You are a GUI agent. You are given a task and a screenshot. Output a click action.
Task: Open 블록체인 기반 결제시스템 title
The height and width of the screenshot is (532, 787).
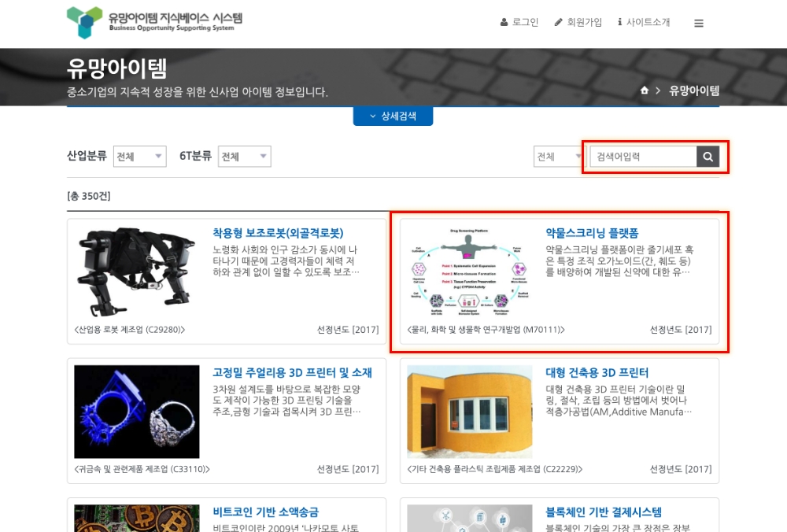click(604, 512)
